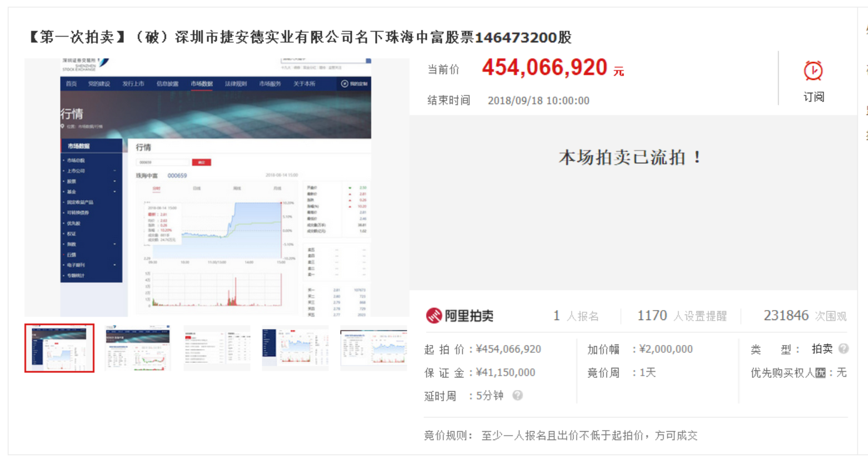Click the bid increment ¥2,000,000 value
The image size is (868, 465).
click(x=666, y=349)
